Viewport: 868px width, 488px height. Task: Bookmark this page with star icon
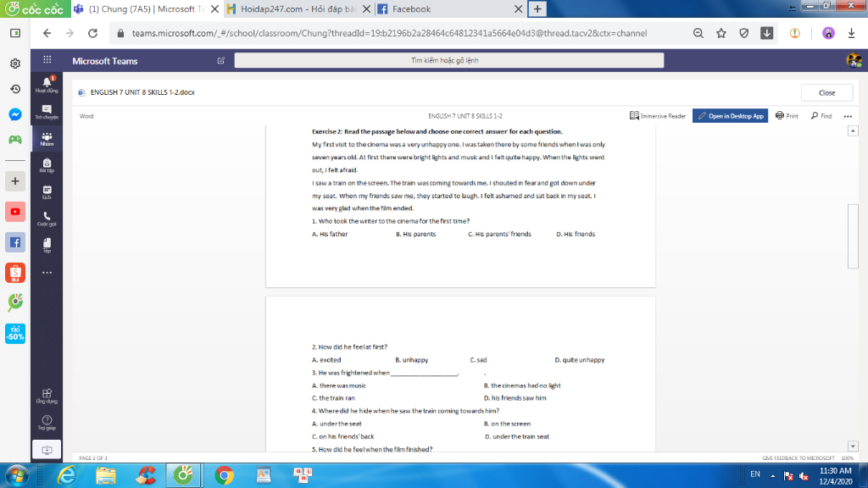pyautogui.click(x=721, y=33)
